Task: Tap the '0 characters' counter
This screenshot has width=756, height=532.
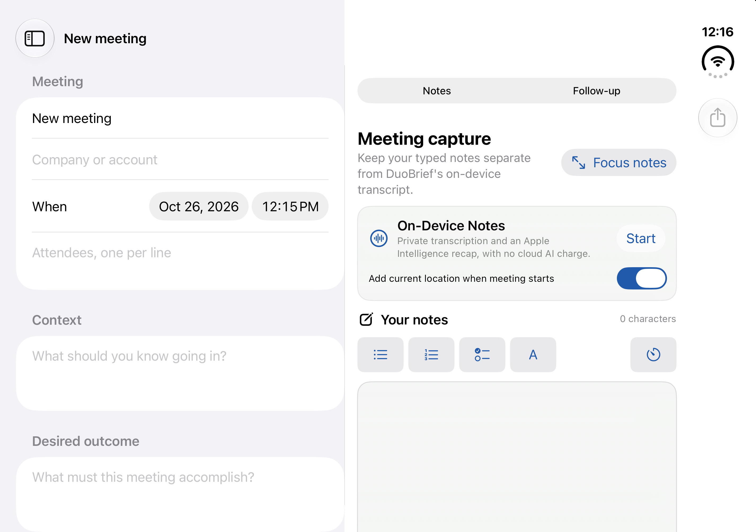Action: click(648, 319)
